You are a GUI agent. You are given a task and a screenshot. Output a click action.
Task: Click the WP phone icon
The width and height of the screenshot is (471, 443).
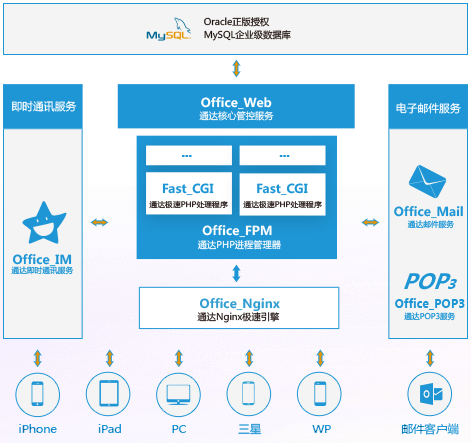click(x=320, y=394)
